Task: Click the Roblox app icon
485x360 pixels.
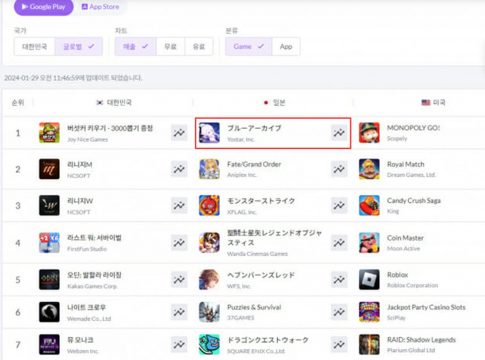Action: pyautogui.click(x=369, y=279)
